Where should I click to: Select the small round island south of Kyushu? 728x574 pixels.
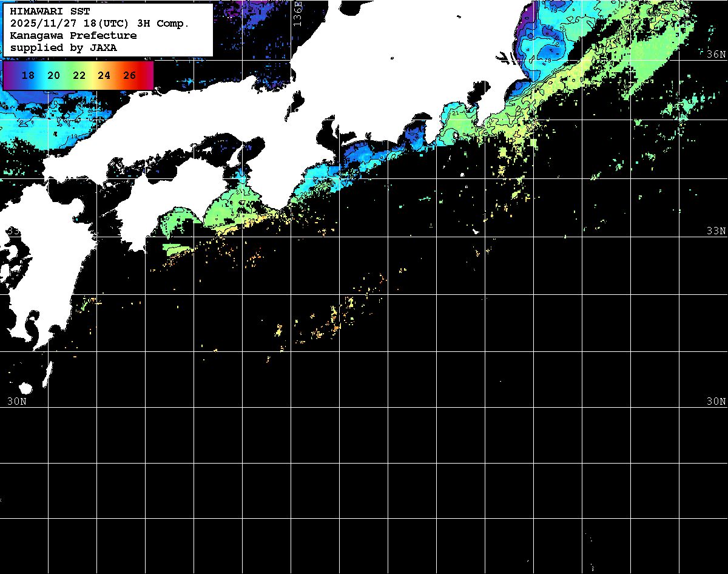pos(25,388)
